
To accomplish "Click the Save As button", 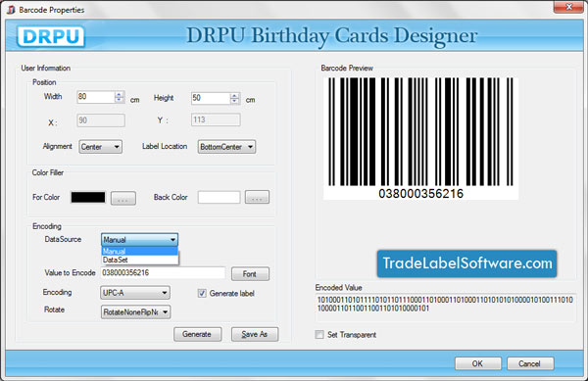I will (x=255, y=334).
